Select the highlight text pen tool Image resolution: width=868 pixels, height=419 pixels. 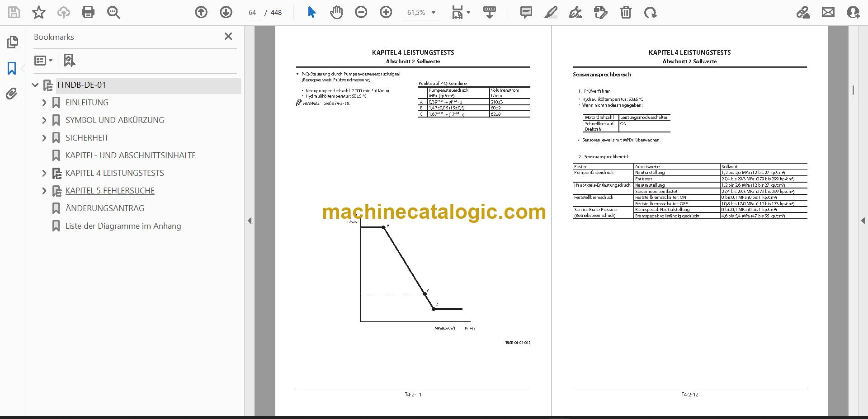click(551, 12)
